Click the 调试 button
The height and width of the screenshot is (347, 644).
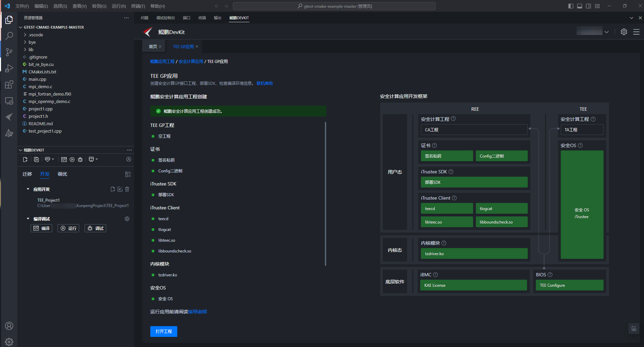click(x=95, y=228)
